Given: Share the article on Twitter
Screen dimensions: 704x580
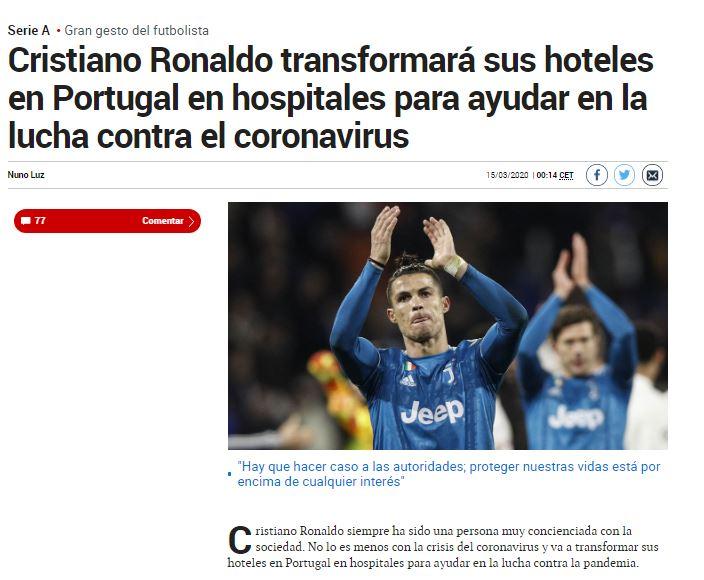Looking at the screenshot, I should pyautogui.click(x=624, y=175).
